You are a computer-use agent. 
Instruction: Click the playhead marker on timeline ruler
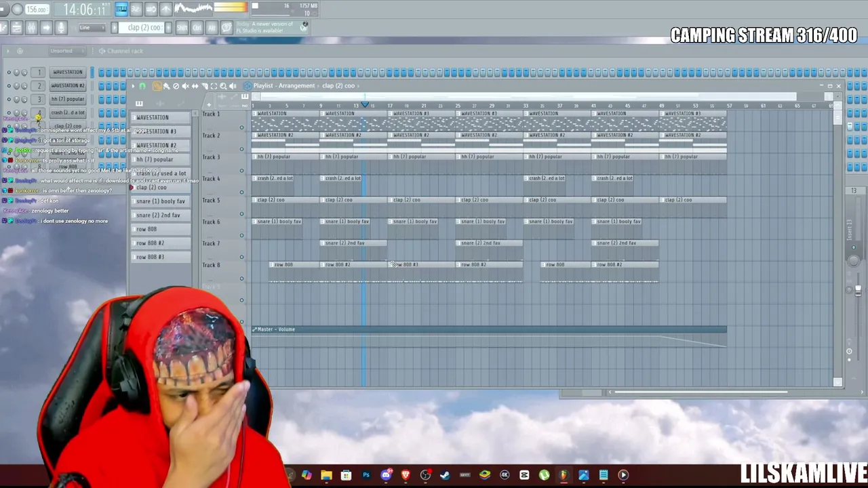365,104
